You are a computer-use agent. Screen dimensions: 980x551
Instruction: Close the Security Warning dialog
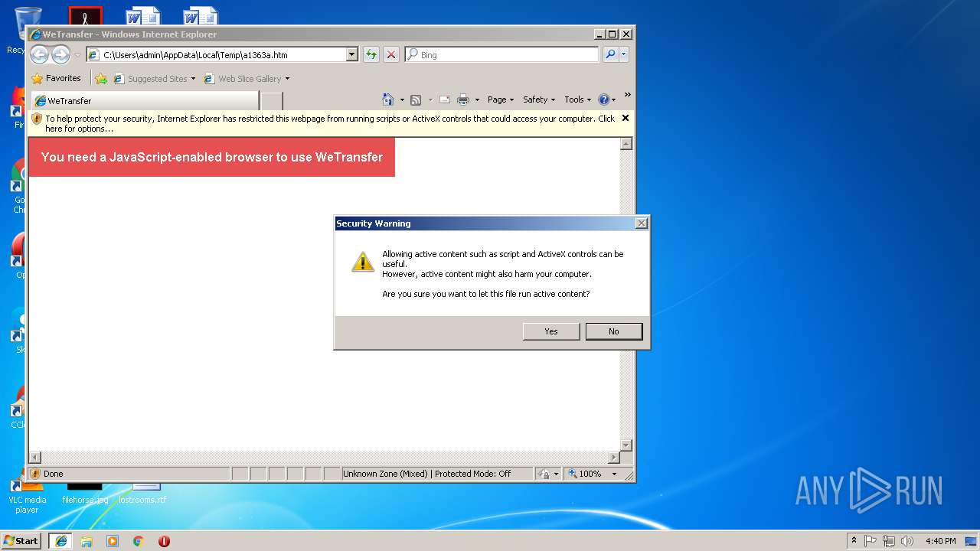[642, 223]
